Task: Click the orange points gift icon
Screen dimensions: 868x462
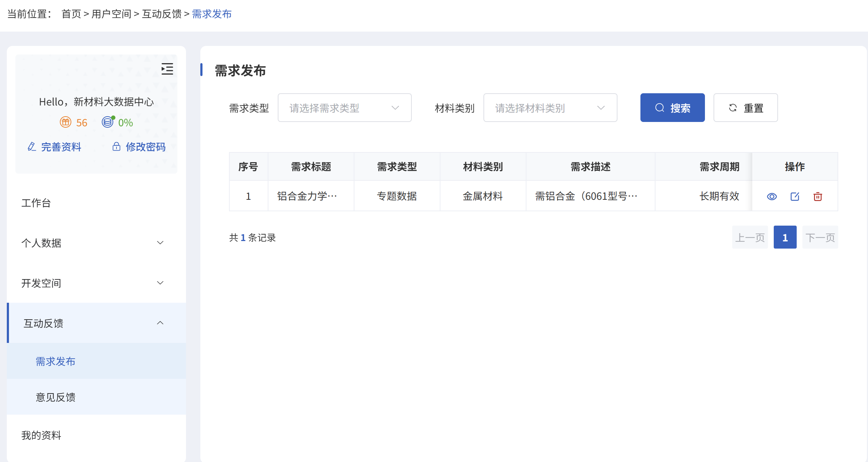Action: [66, 122]
